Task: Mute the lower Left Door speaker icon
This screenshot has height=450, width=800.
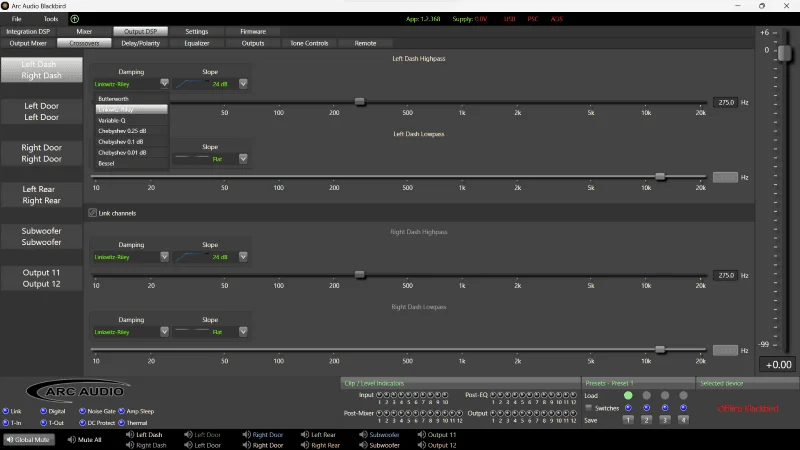Action: [188, 445]
